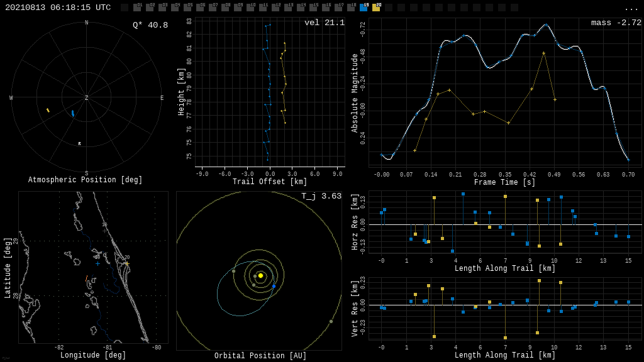Click the N compass label
Screen dimensions: 644x362
coord(86,23)
